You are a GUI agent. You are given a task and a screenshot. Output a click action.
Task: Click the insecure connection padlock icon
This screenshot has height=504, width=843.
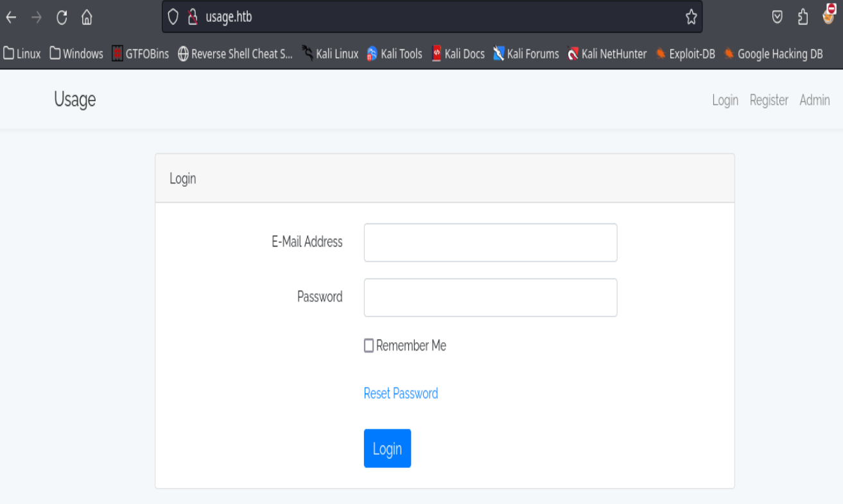tap(192, 17)
